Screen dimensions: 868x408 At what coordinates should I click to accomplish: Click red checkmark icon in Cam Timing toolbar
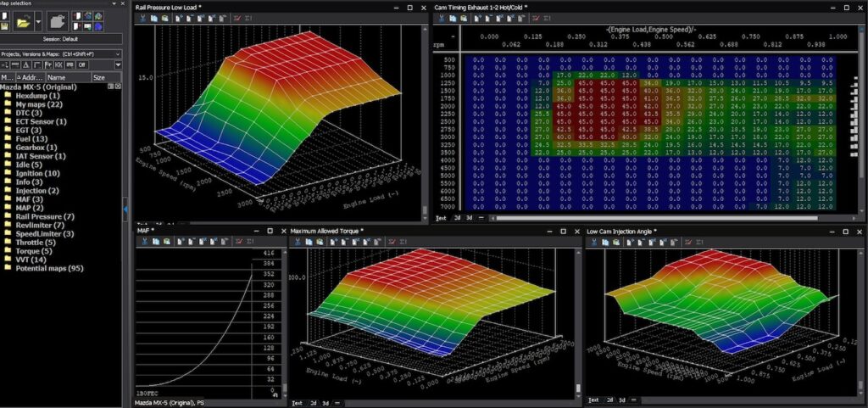tap(536, 18)
